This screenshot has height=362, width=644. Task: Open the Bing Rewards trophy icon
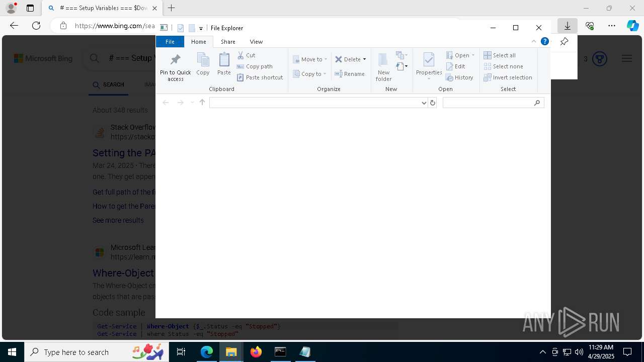tap(599, 59)
